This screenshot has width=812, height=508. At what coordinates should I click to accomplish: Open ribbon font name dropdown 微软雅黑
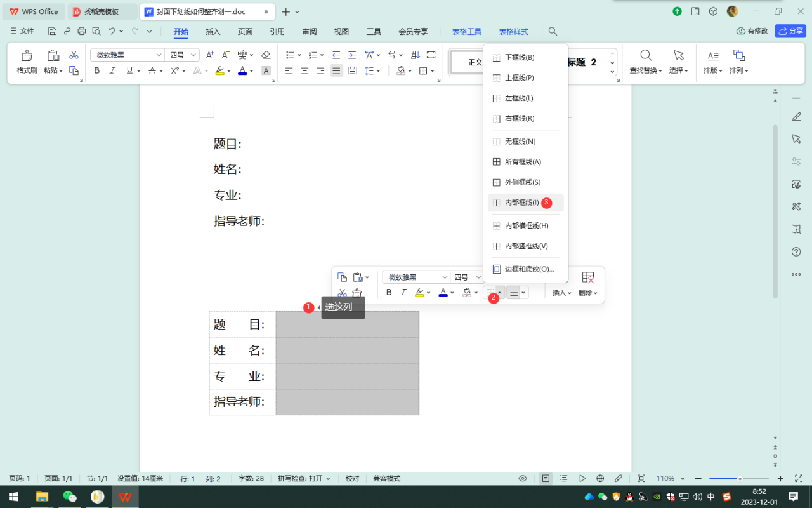point(159,55)
